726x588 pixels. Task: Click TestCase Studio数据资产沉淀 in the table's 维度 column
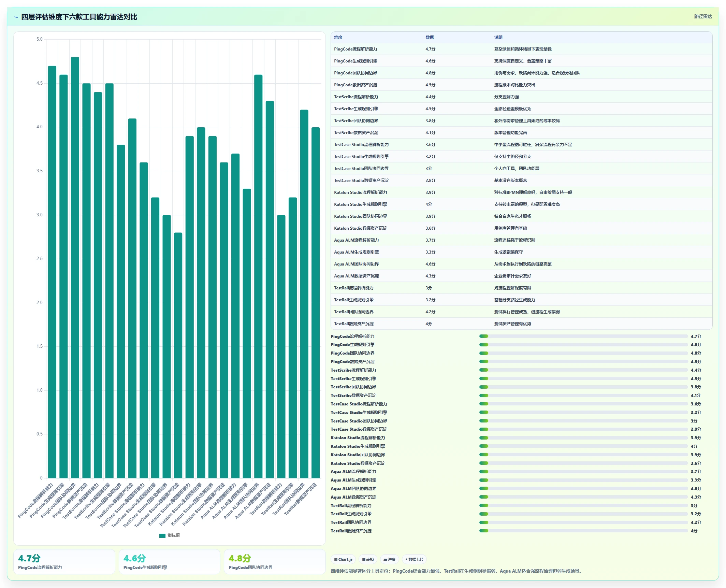361,181
